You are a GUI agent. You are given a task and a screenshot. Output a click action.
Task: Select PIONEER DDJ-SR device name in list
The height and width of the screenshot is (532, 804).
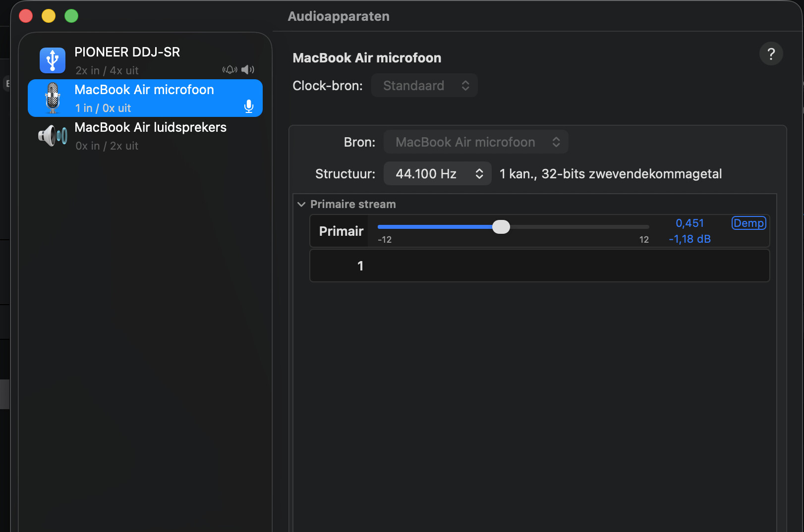pos(127,53)
